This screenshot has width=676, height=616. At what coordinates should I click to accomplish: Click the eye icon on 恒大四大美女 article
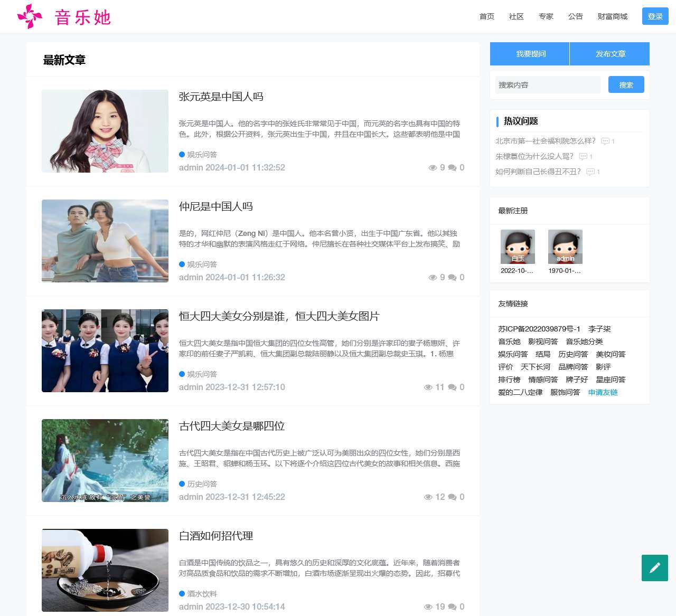(x=428, y=387)
